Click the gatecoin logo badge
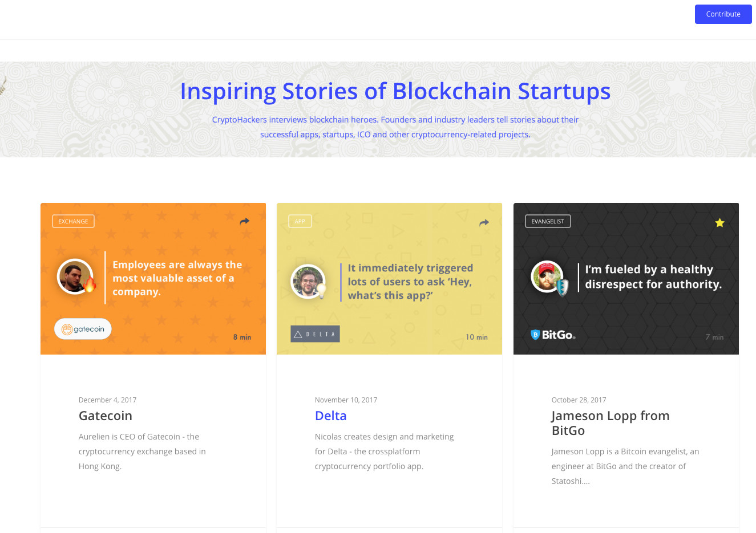This screenshot has width=756, height=533. (83, 329)
